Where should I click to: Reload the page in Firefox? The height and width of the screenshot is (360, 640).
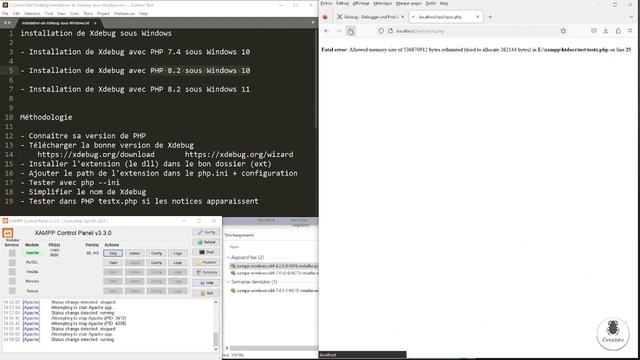[x=351, y=31]
